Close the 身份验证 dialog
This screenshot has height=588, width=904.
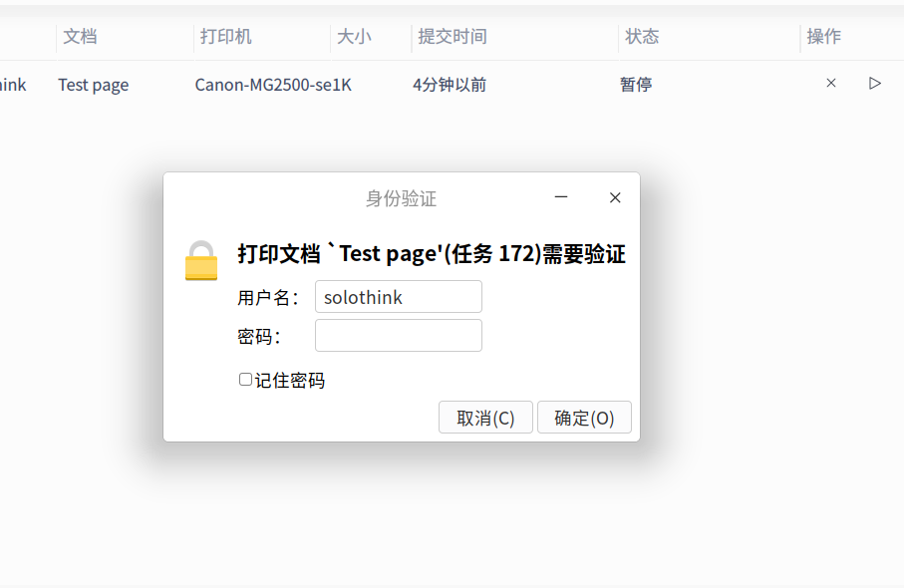point(615,197)
